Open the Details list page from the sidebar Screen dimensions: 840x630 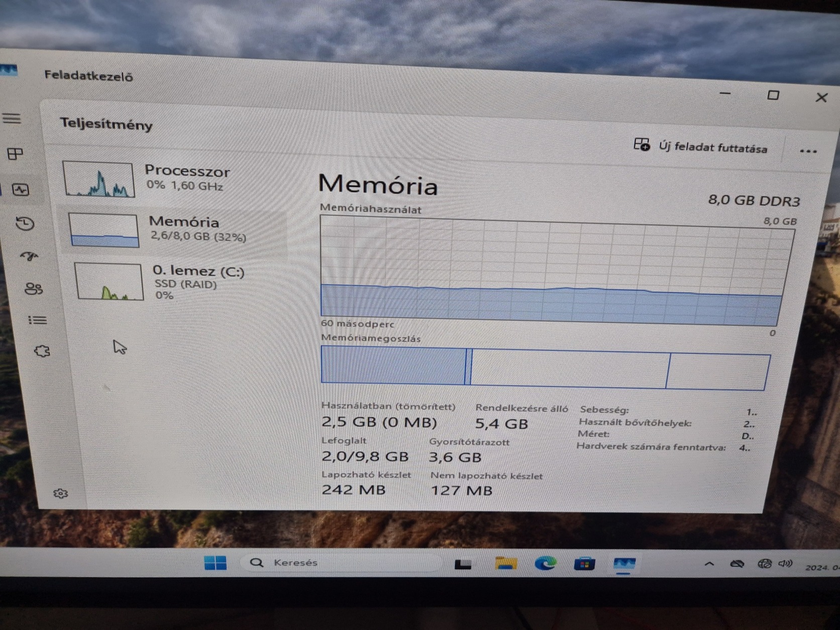[x=38, y=320]
